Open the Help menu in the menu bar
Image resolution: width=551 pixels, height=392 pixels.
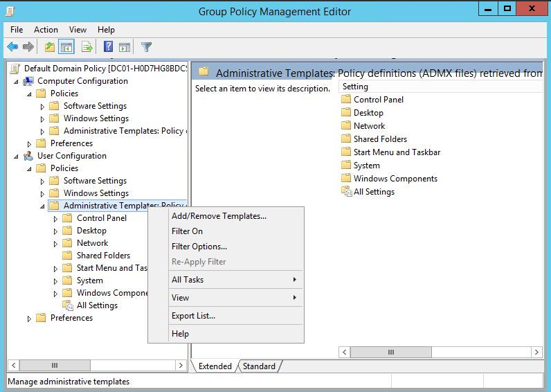[106, 30]
